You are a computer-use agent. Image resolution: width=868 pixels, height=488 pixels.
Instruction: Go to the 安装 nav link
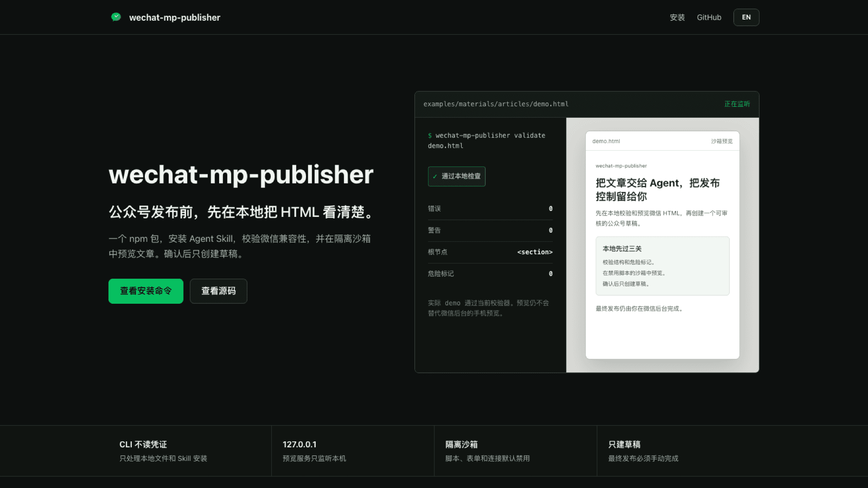(677, 17)
